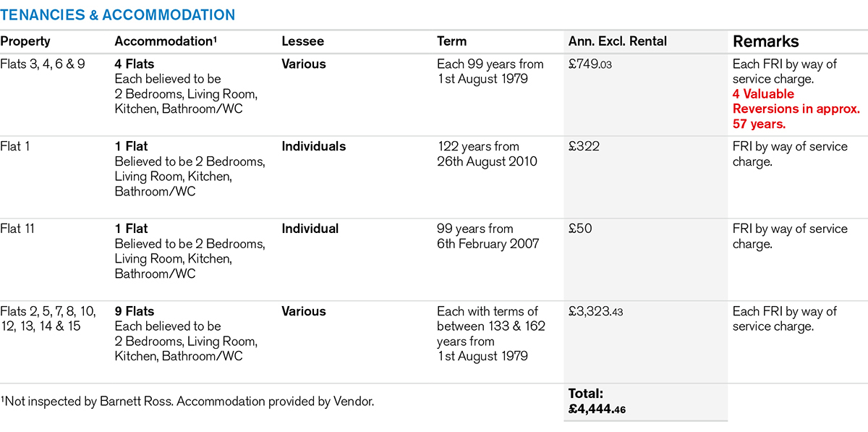Click the 26th August 2010 term
868x432 pixels.
click(x=487, y=161)
